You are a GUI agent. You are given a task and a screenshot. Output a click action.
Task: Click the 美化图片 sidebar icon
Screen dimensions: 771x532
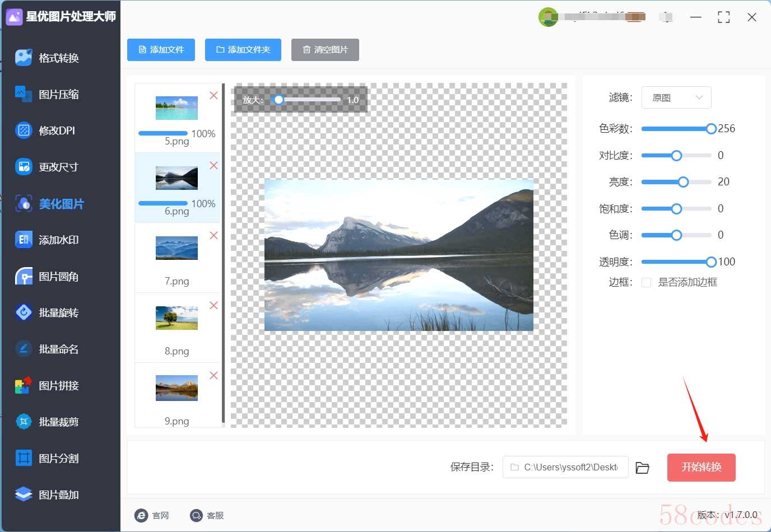24,204
